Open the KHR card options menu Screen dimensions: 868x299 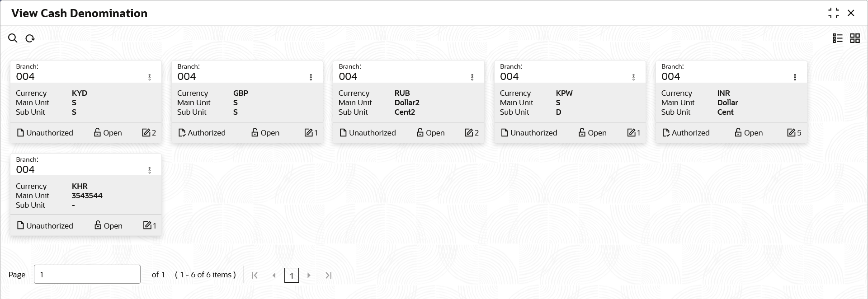(x=150, y=170)
